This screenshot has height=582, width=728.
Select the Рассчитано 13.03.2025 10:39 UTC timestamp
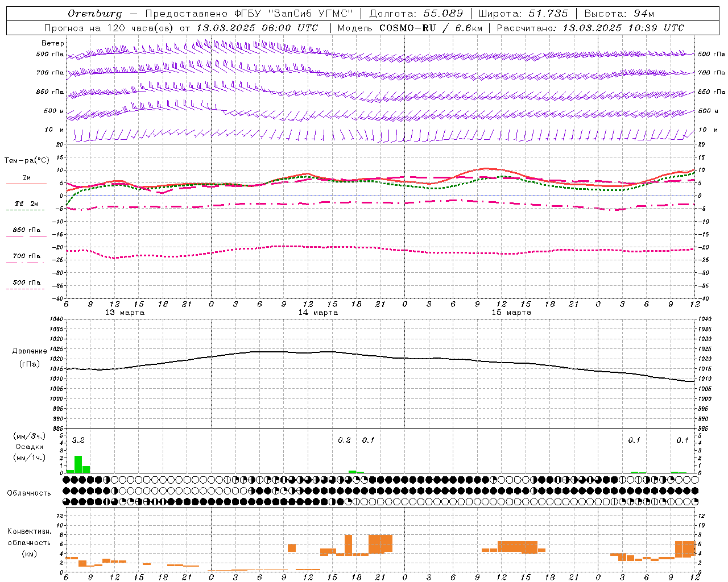590,28
